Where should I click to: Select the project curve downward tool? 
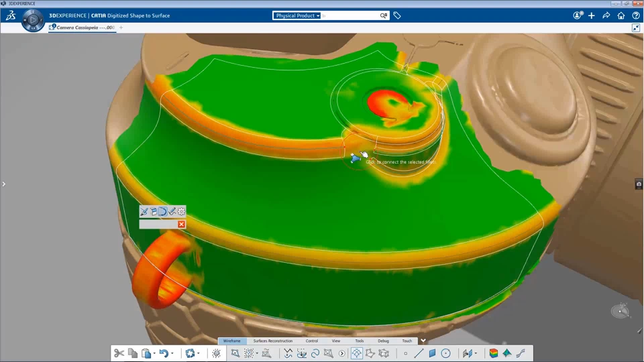tap(302, 353)
